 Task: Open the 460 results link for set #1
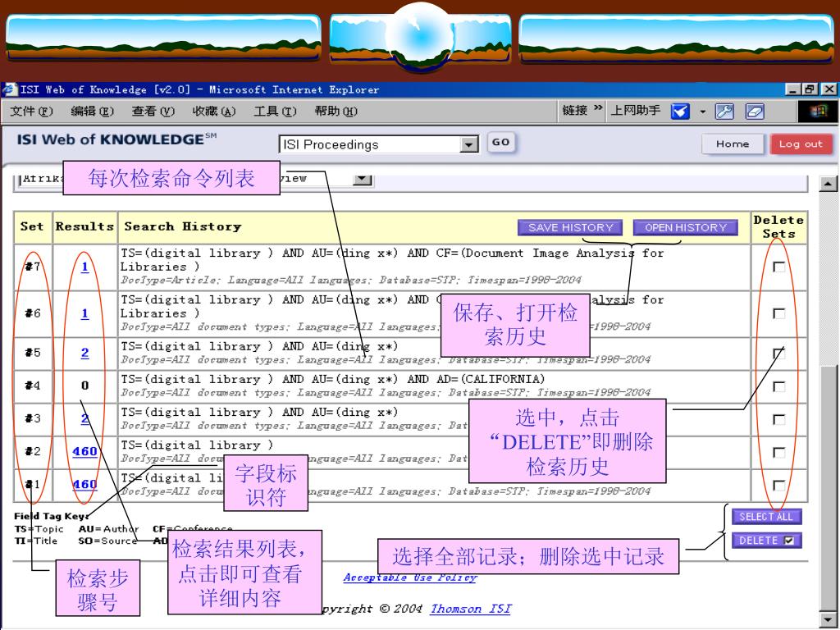(84, 484)
